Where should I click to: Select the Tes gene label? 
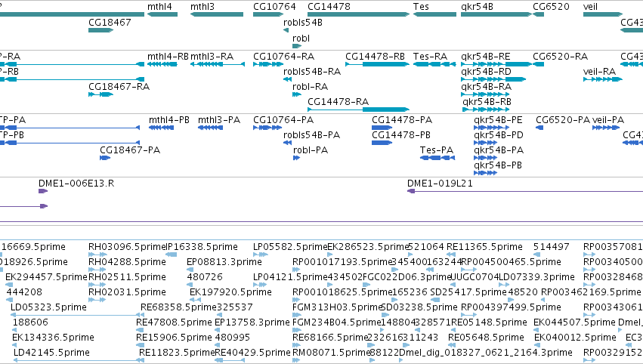coord(421,7)
